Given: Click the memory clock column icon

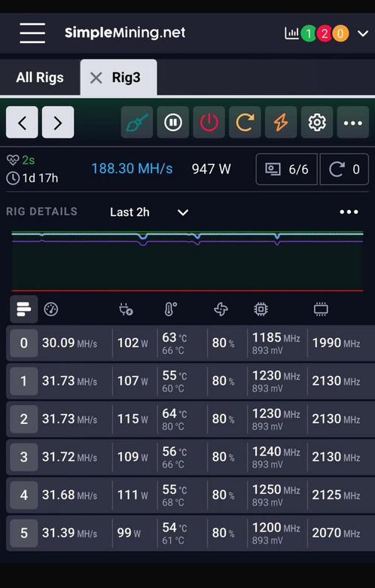Looking at the screenshot, I should (321, 309).
